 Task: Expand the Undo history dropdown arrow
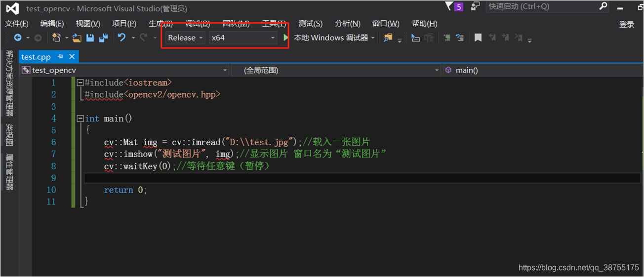point(133,38)
